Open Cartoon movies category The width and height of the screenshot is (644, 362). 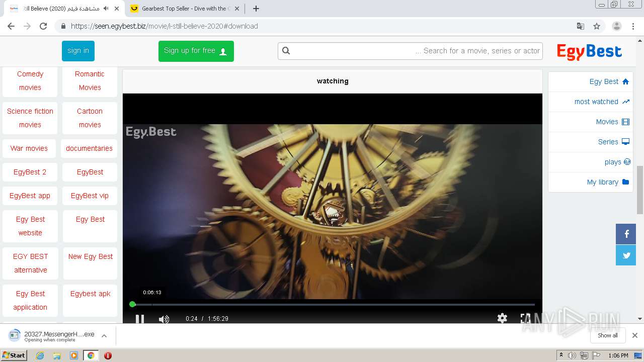pyautogui.click(x=90, y=118)
